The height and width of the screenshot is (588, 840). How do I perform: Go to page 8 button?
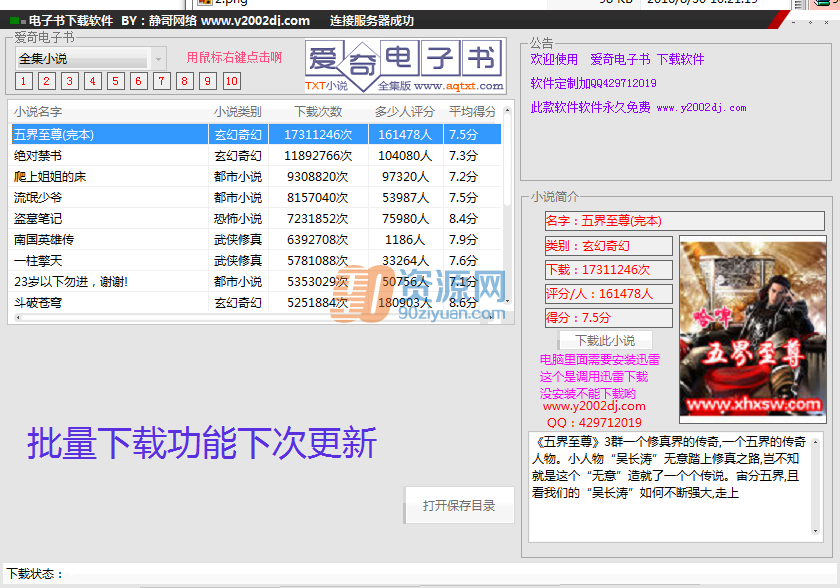pos(185,81)
